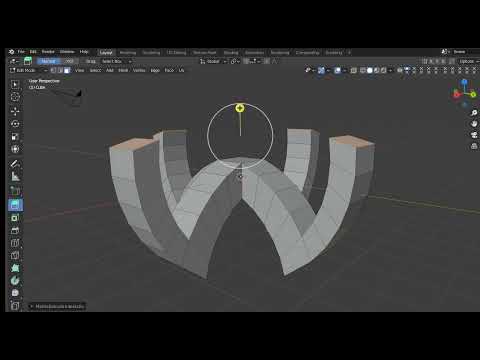
Task: Open the Select Box drag dropdown
Action: click(x=116, y=61)
